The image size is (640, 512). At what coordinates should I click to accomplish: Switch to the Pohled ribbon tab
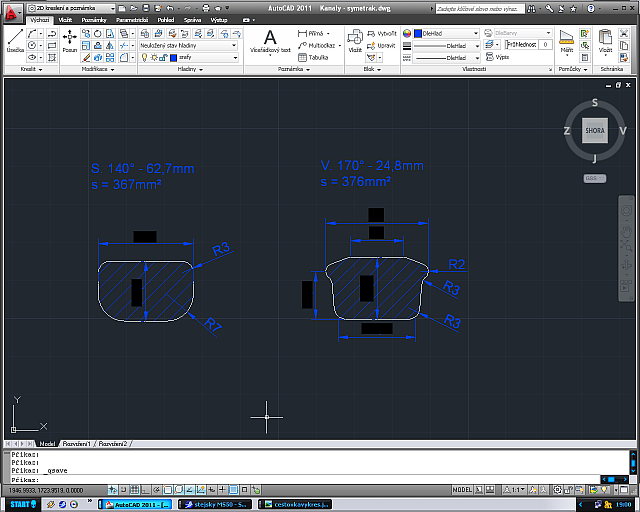[166, 20]
